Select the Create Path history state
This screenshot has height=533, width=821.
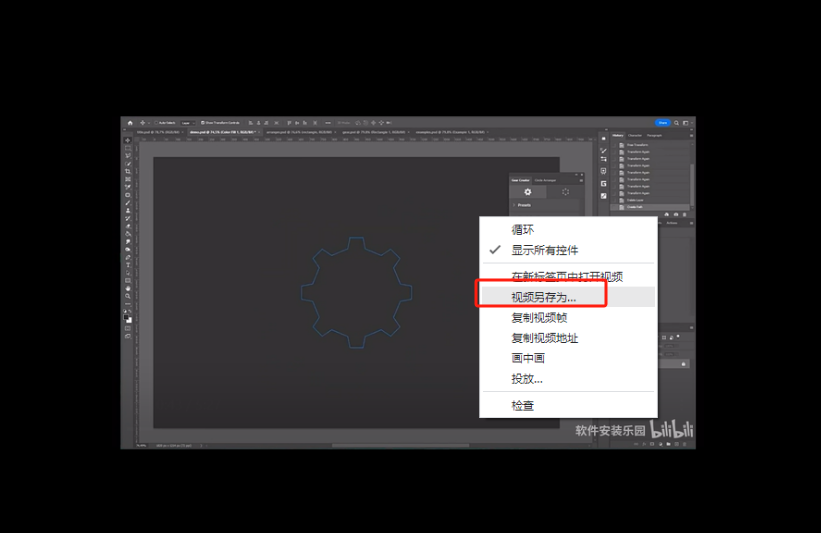pos(635,207)
